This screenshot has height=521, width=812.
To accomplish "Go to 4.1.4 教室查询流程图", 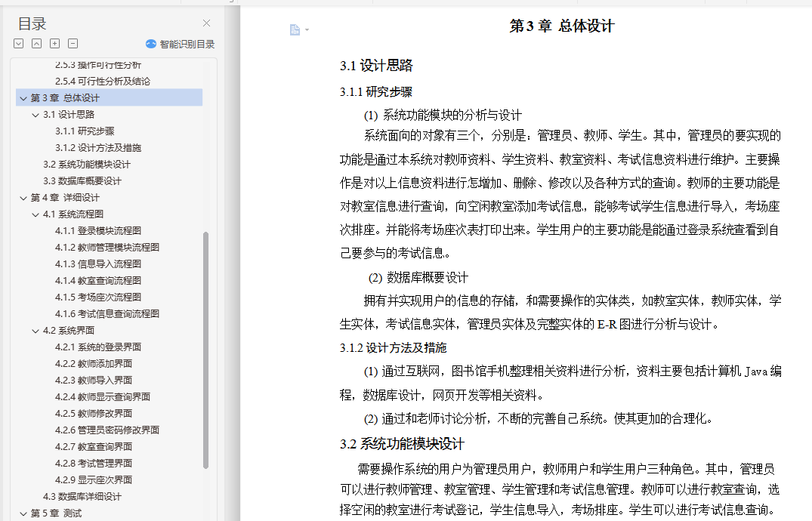I will (98, 280).
